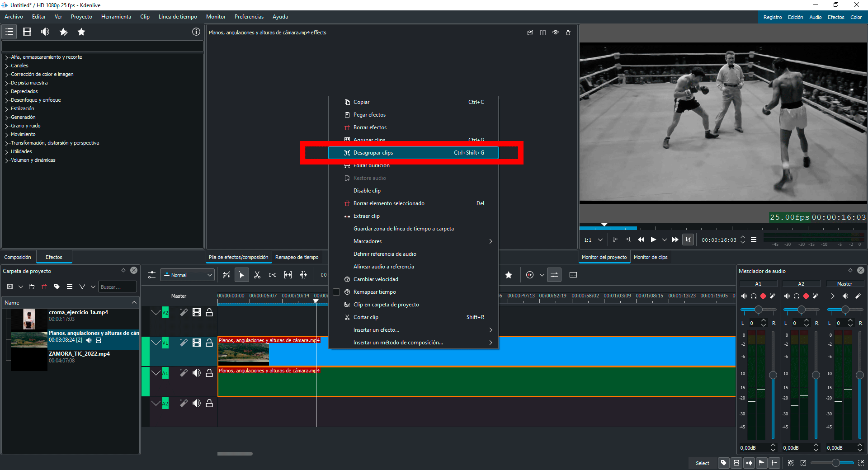The image size is (868, 470).
Task: Expand 'Volumen y dinámicas' category
Action: (x=7, y=160)
